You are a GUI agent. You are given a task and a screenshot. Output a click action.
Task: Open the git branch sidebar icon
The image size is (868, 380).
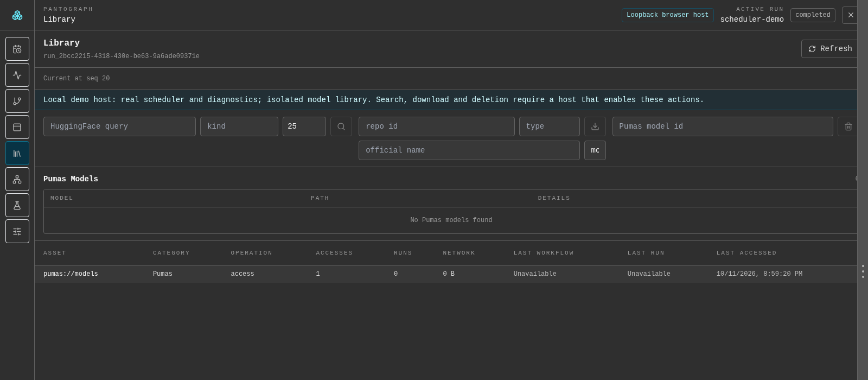click(17, 101)
